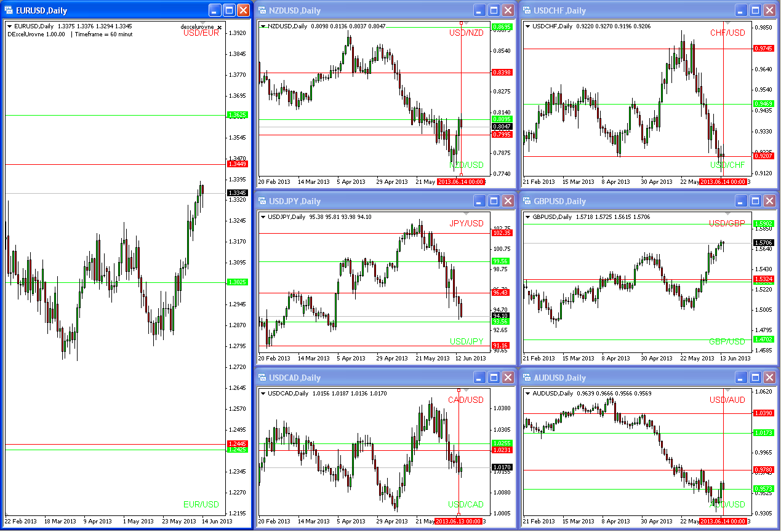The image size is (781, 532).
Task: Click the 2013.06.14 date marker in USDCHF chart
Action: click(x=723, y=182)
